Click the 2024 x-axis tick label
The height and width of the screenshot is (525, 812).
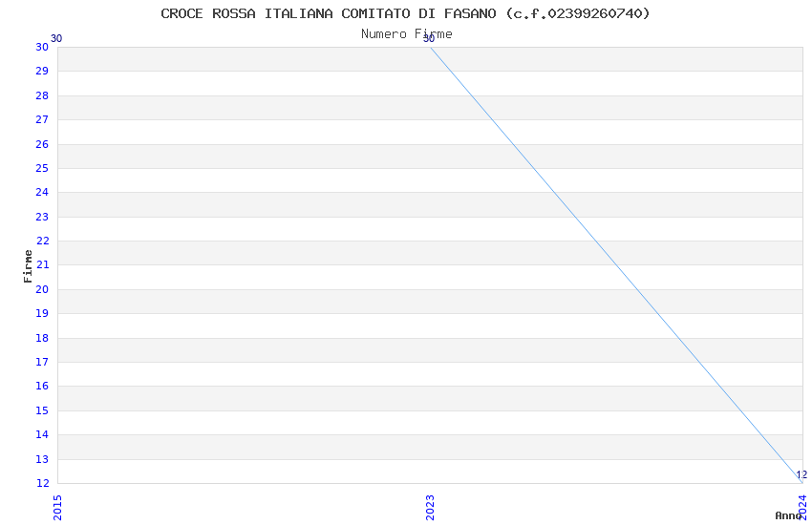pos(802,508)
